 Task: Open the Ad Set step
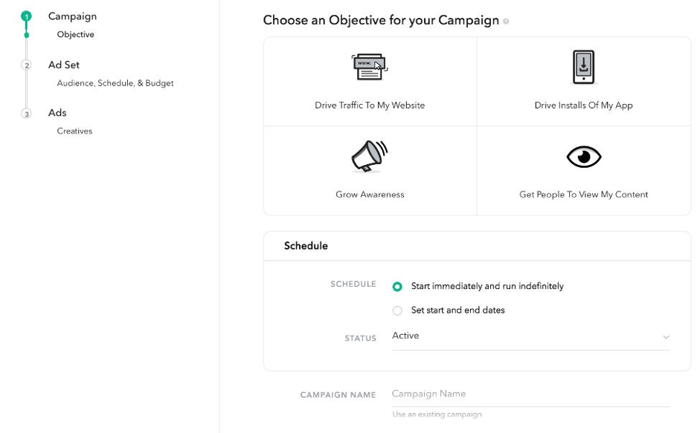pos(64,65)
